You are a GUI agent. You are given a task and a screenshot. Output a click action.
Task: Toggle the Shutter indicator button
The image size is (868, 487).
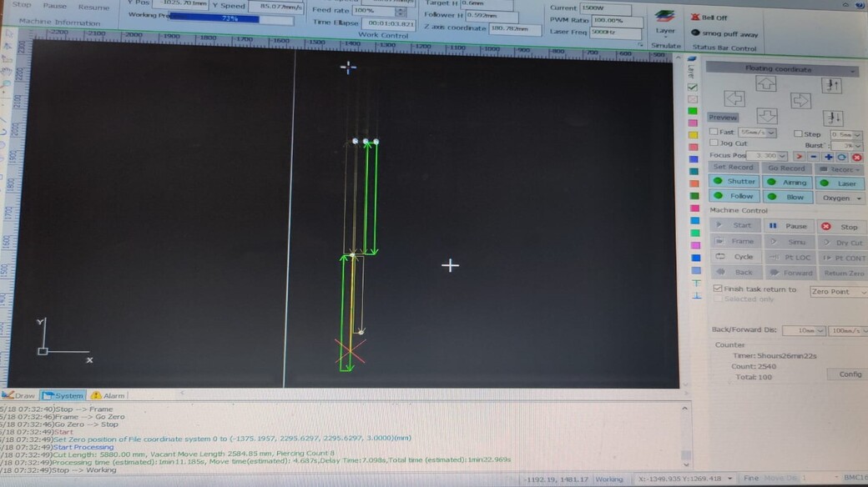point(734,182)
